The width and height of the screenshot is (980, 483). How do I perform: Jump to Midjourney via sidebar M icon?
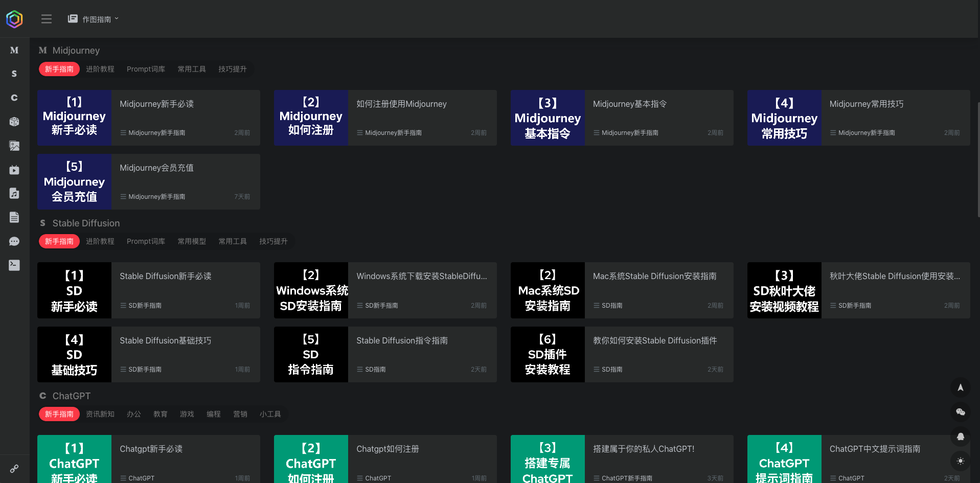pyautogui.click(x=14, y=50)
